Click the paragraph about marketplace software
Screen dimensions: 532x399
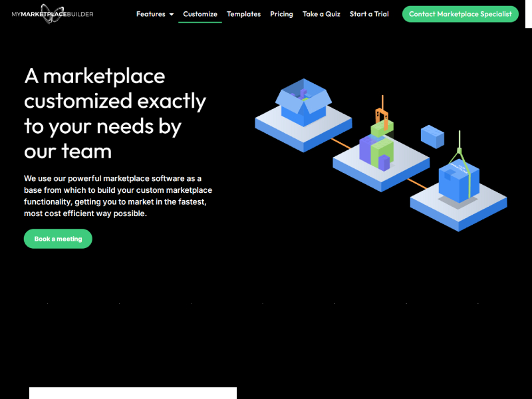[x=118, y=196]
